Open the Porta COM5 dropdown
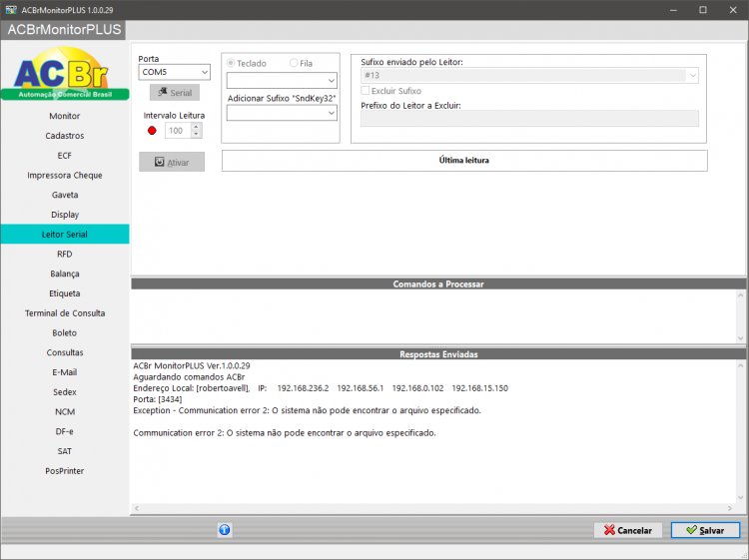The image size is (749, 560). [205, 72]
